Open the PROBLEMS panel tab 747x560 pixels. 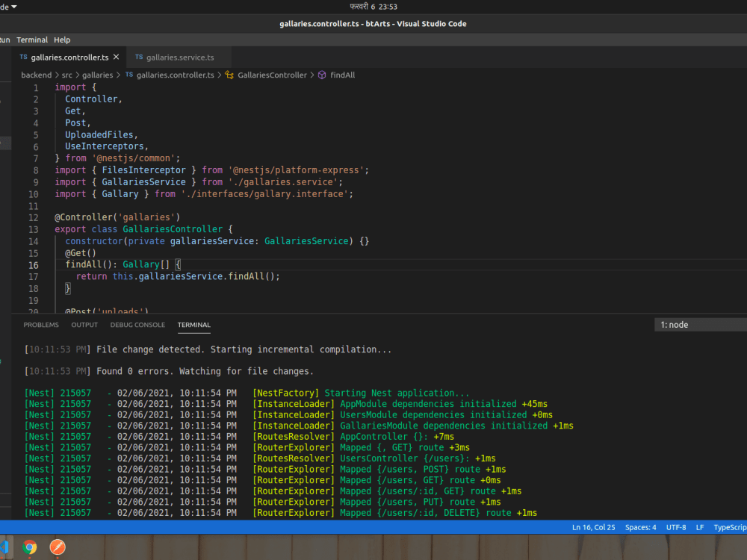coord(41,325)
